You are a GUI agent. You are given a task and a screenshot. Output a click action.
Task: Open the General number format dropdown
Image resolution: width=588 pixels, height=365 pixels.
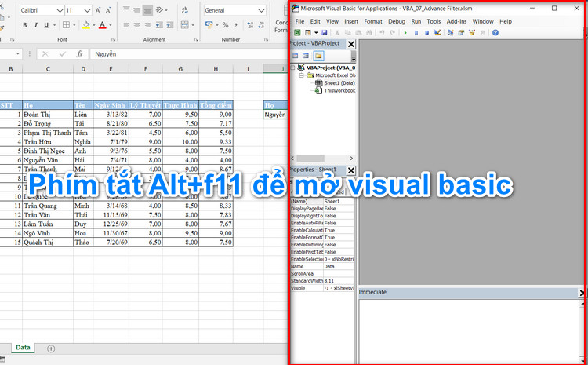[261, 10]
